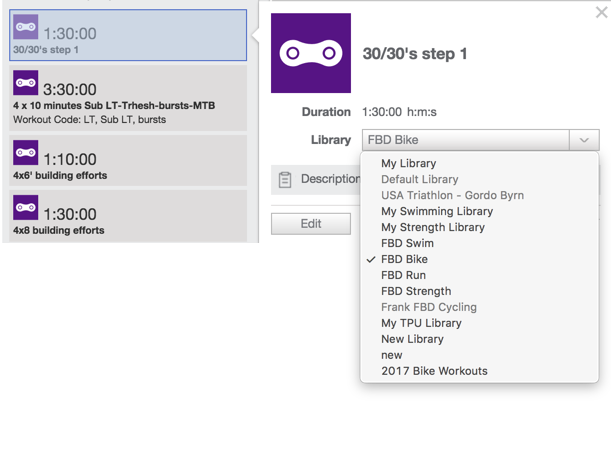Click the Edit button
Screen dimensions: 611x464
[x=311, y=224]
